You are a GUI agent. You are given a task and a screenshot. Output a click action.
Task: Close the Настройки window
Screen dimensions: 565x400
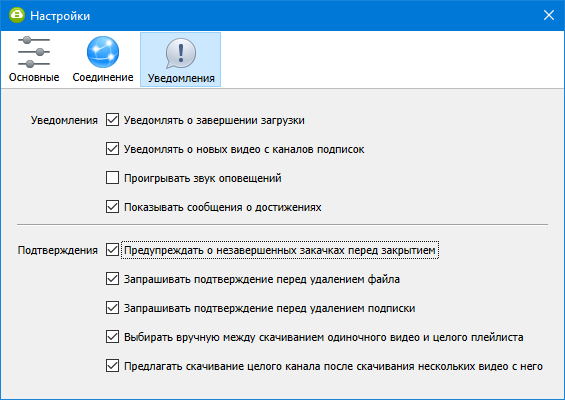point(549,15)
